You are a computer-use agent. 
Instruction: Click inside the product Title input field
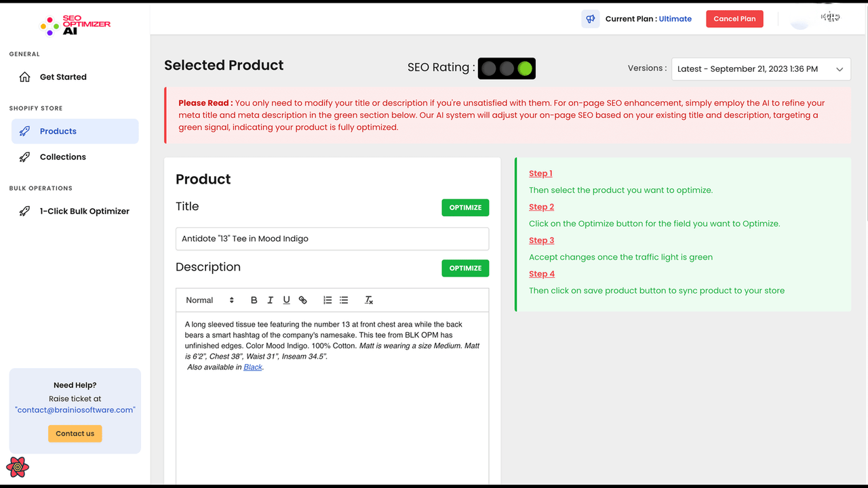click(x=332, y=238)
